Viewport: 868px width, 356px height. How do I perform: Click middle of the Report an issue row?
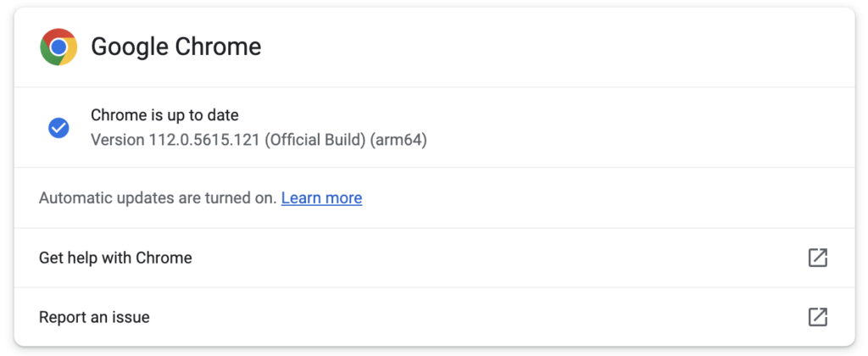(x=434, y=317)
